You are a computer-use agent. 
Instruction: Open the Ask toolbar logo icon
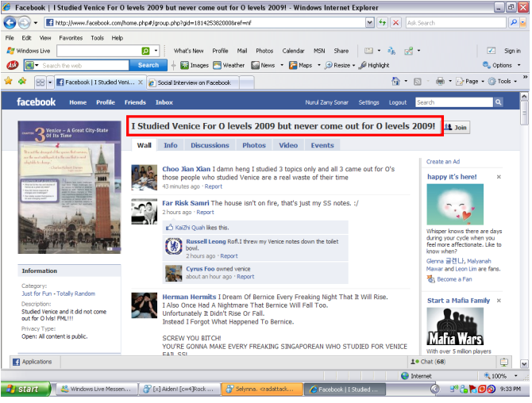coord(12,65)
